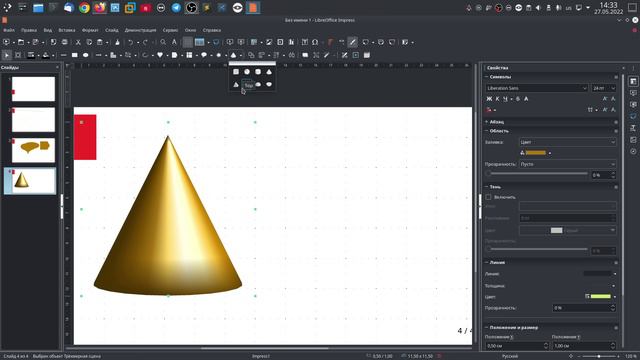Insert special character omega icon
The height and width of the screenshot is (360, 640).
315,42
